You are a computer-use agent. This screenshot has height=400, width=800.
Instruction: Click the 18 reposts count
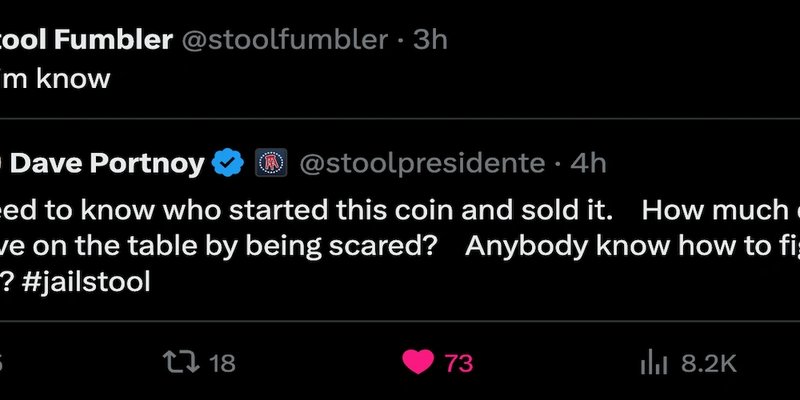pyautogui.click(x=222, y=363)
